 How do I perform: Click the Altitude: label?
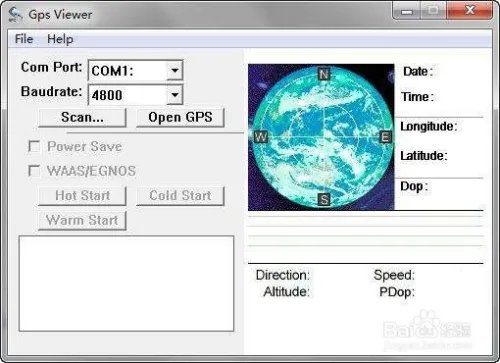[x=286, y=292]
